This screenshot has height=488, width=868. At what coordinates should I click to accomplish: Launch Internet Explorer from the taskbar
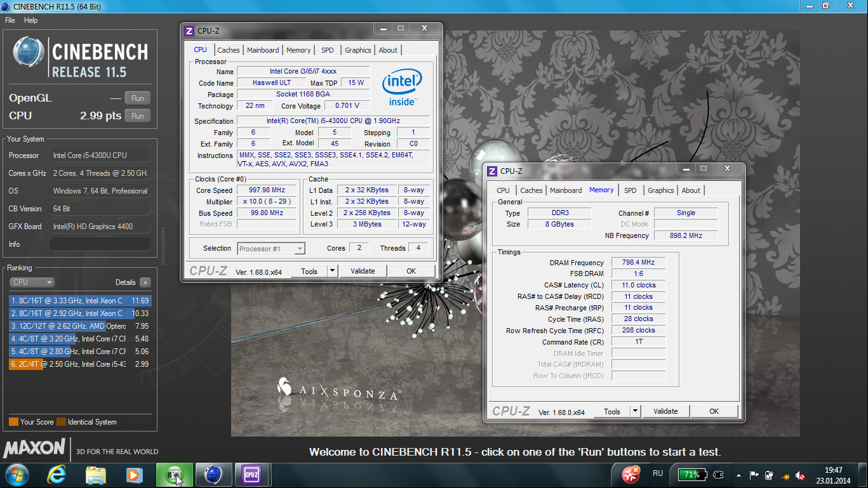pos(57,475)
